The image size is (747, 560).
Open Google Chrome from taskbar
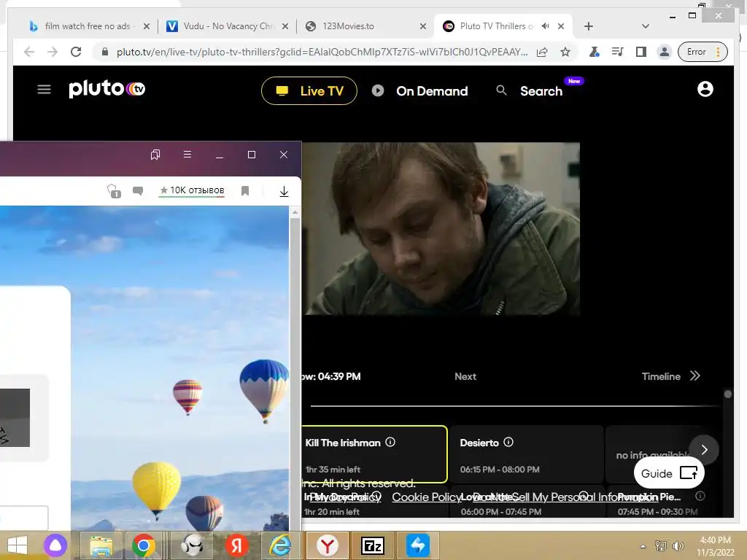[144, 545]
